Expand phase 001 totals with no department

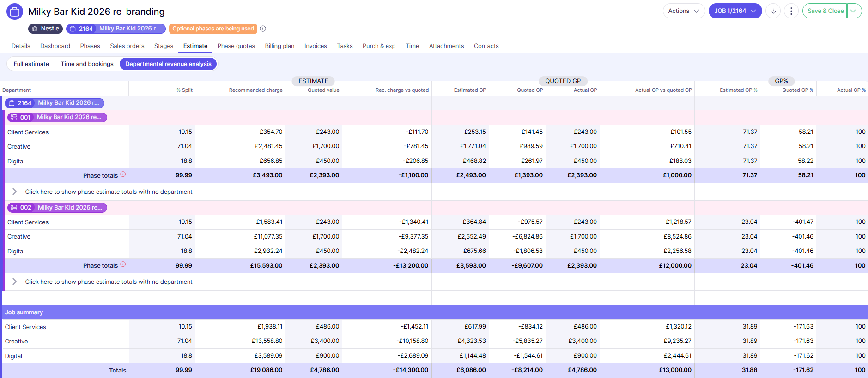(14, 192)
